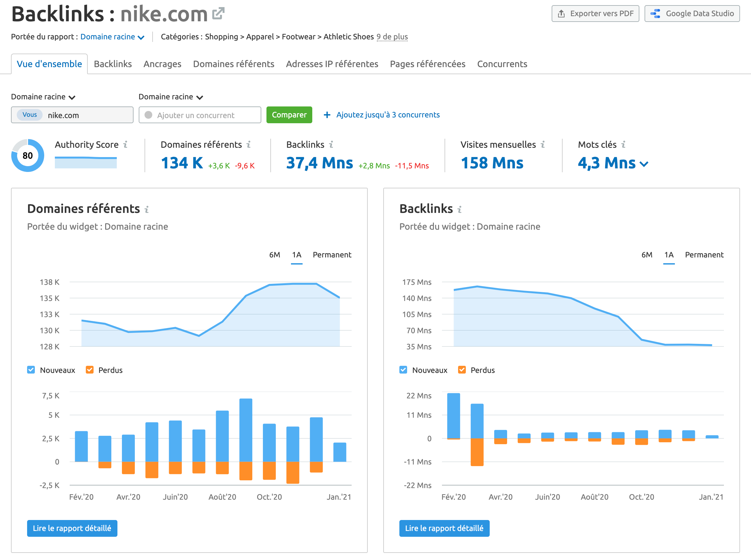The height and width of the screenshot is (560, 751).
Task: Select 6M range in Backlinks widget
Action: (646, 255)
